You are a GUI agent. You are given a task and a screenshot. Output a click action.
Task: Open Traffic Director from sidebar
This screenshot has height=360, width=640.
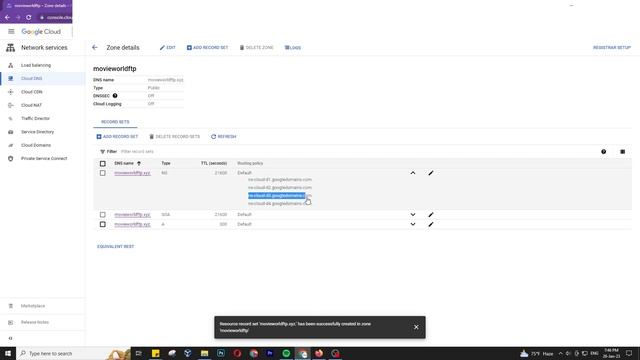click(x=36, y=118)
